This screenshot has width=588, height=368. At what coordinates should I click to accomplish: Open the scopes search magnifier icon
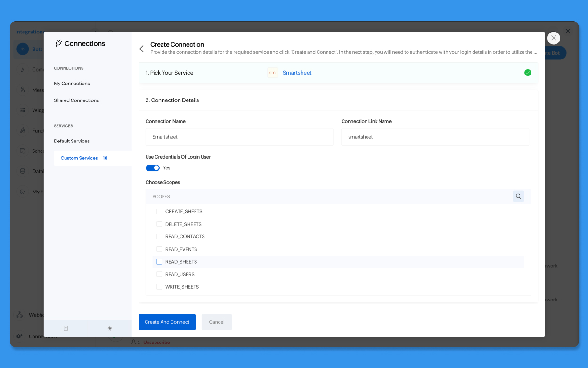[518, 196]
